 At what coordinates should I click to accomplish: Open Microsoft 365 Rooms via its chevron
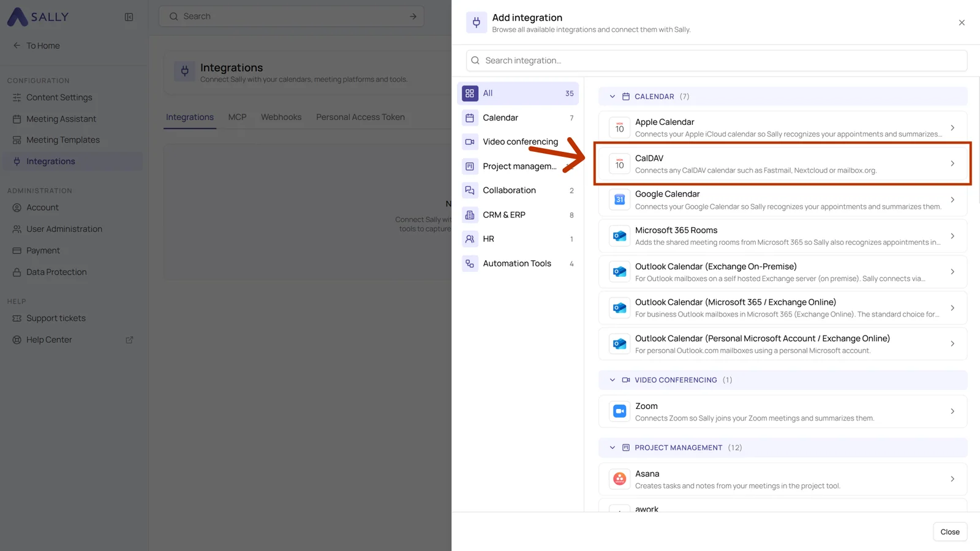pos(952,236)
